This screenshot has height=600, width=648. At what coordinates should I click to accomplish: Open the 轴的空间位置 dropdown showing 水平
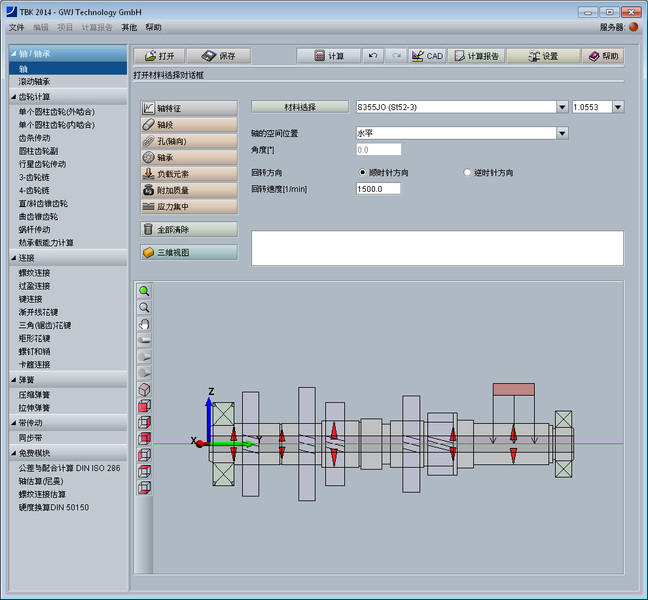562,132
